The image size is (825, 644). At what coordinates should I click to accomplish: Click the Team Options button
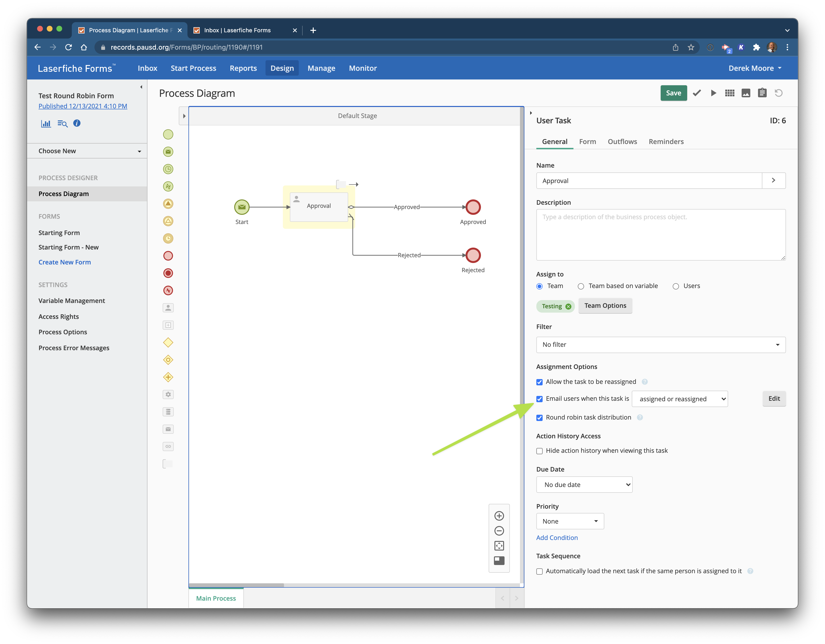605,306
